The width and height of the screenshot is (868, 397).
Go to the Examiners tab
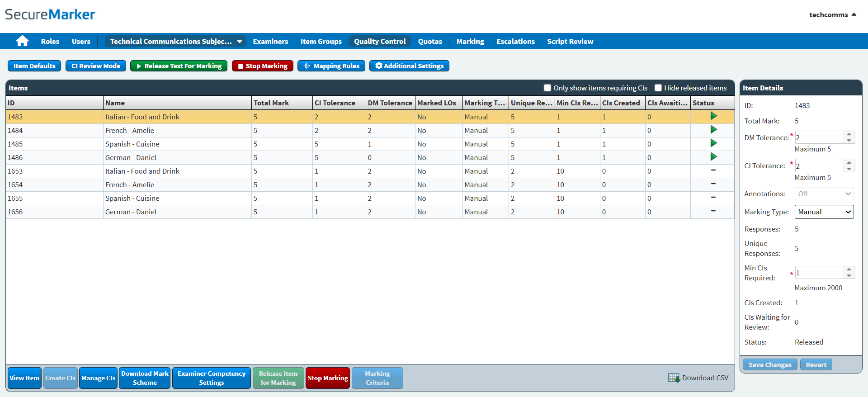[x=270, y=42]
